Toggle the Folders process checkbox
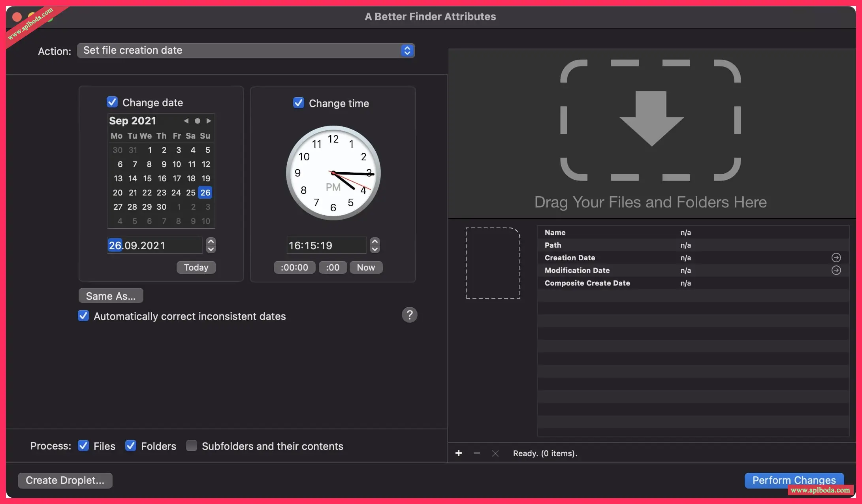 [x=131, y=446]
